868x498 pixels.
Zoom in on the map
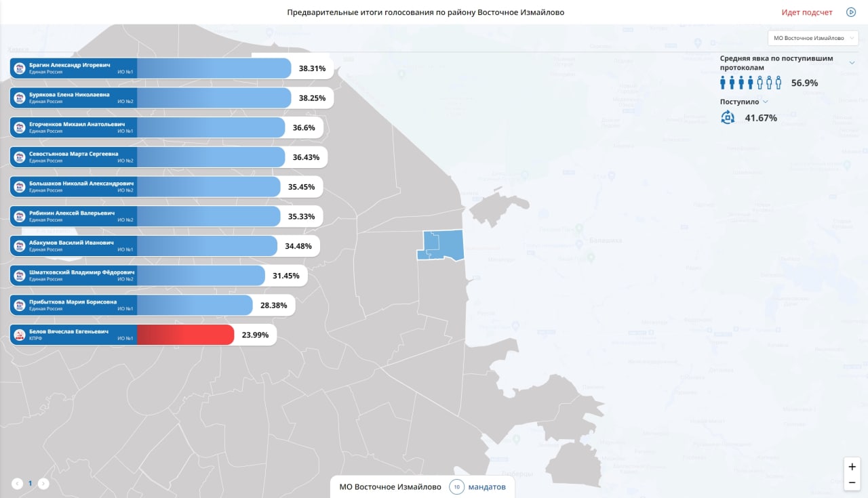point(852,466)
